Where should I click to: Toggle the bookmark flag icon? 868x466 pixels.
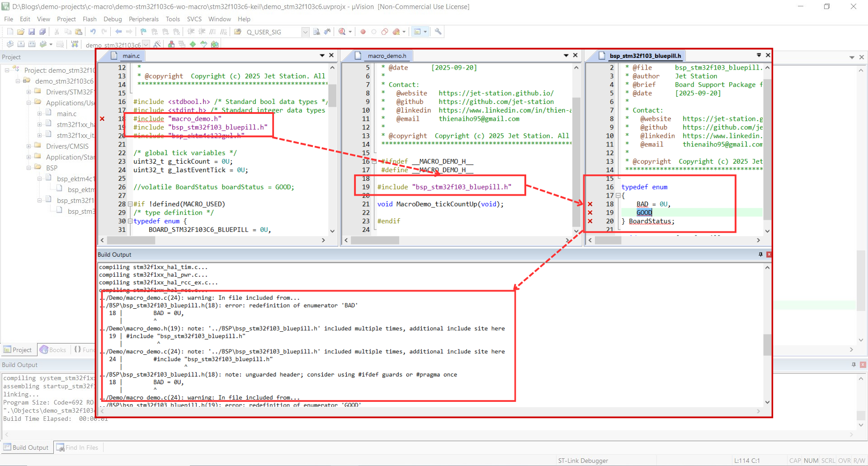143,32
